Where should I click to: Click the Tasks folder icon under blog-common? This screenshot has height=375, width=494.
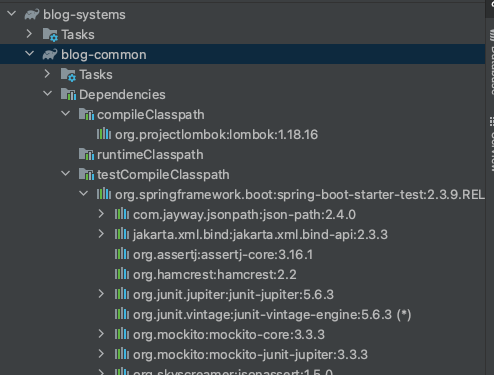[x=68, y=75]
